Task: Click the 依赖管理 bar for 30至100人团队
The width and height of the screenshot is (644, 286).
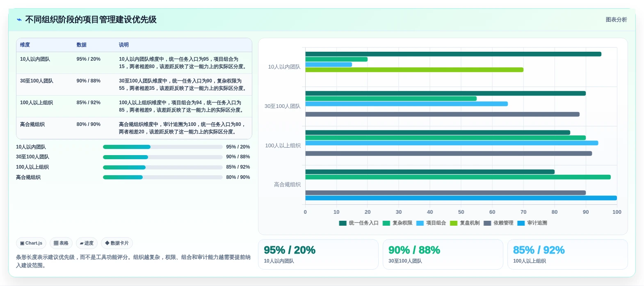Action: pyautogui.click(x=442, y=114)
